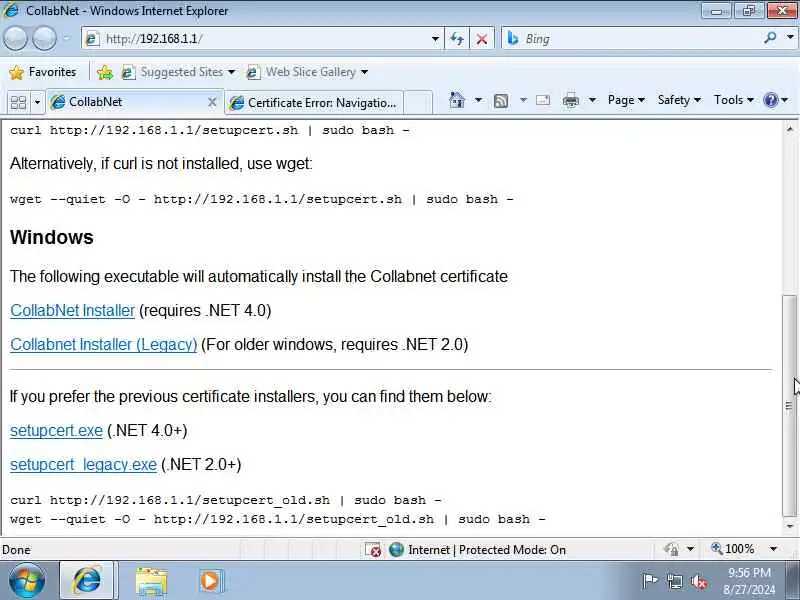Image resolution: width=800 pixels, height=600 pixels.
Task: Click the Internet zone globe icon
Action: [x=396, y=549]
